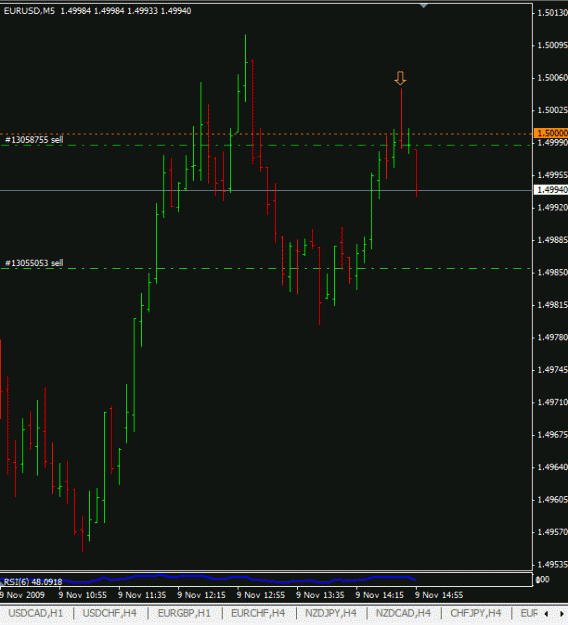Click the 1.49745 price axis value

552,370
